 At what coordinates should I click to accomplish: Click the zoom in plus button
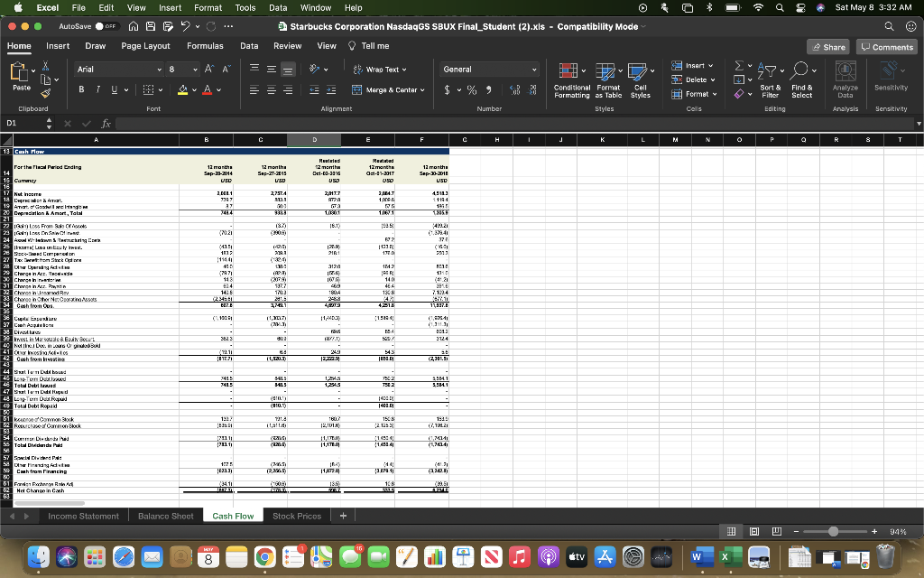874,531
